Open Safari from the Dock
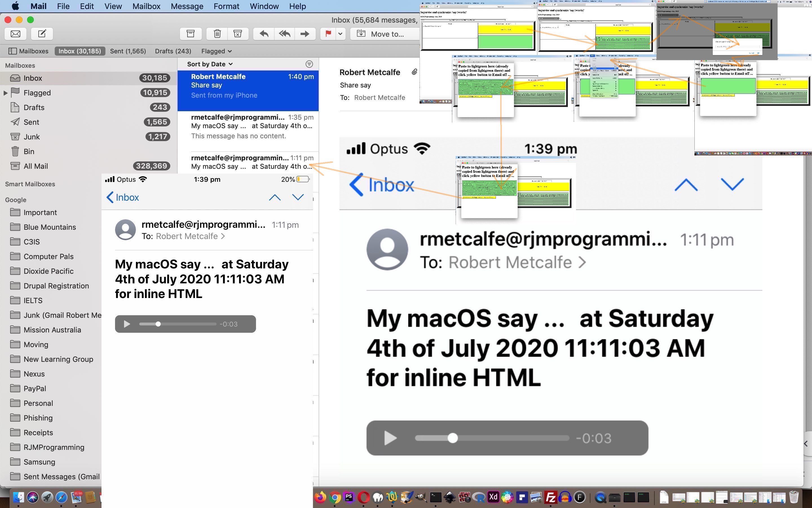The width and height of the screenshot is (812, 508). [61, 497]
